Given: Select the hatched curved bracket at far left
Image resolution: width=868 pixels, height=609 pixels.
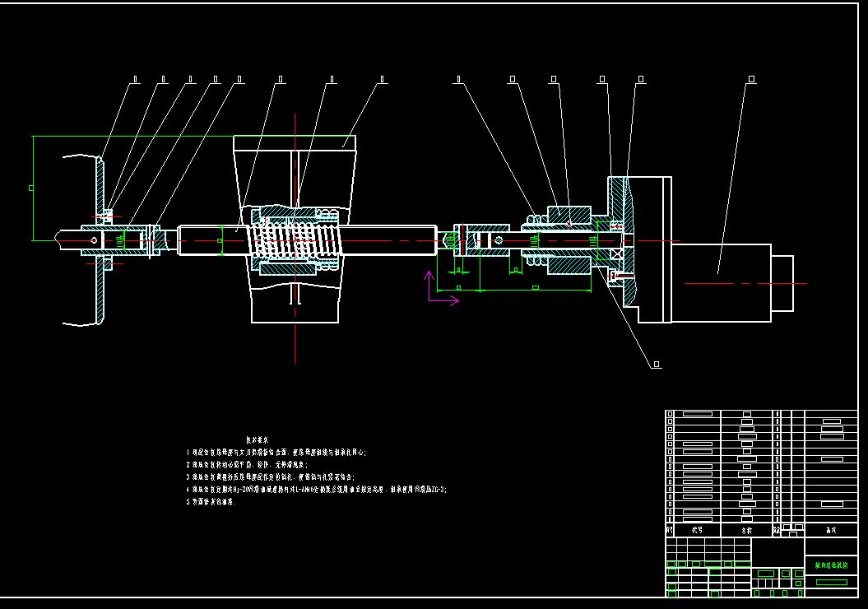Looking at the screenshot, I should 100,240.
